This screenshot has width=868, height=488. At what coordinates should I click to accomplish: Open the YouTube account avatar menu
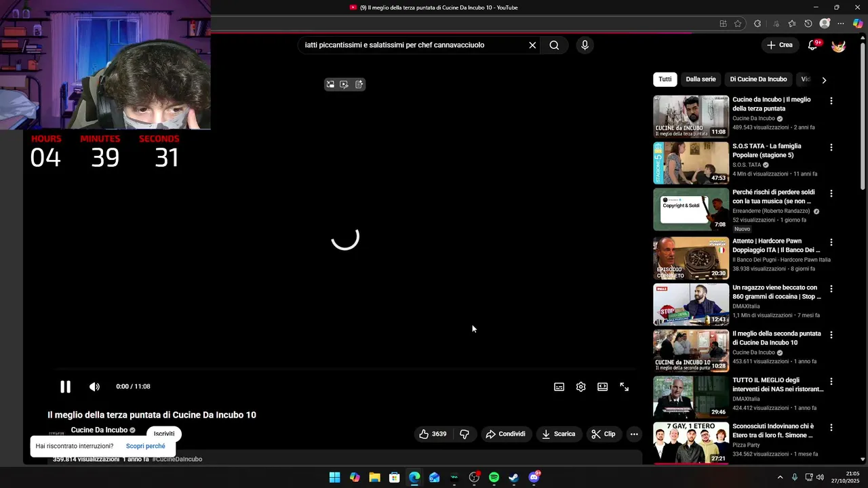[839, 45]
